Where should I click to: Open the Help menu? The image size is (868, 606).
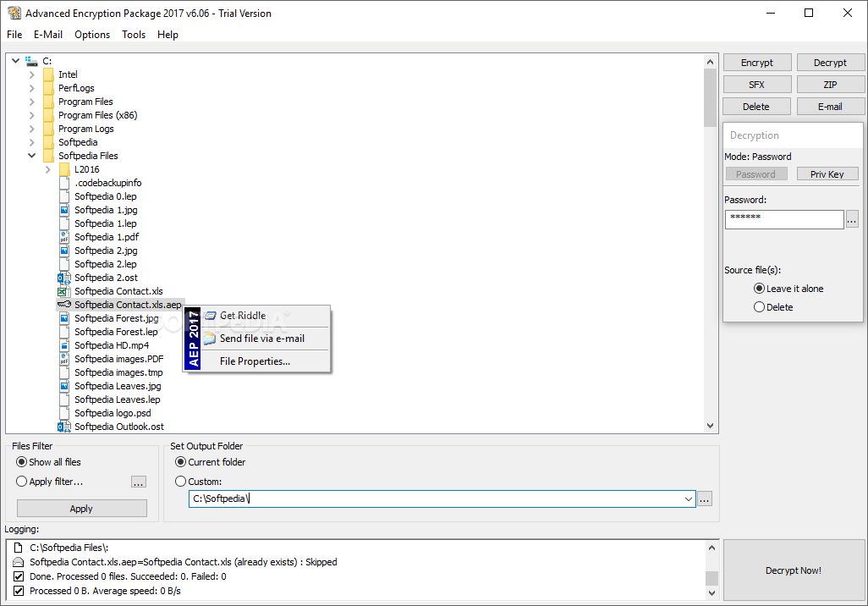[168, 35]
